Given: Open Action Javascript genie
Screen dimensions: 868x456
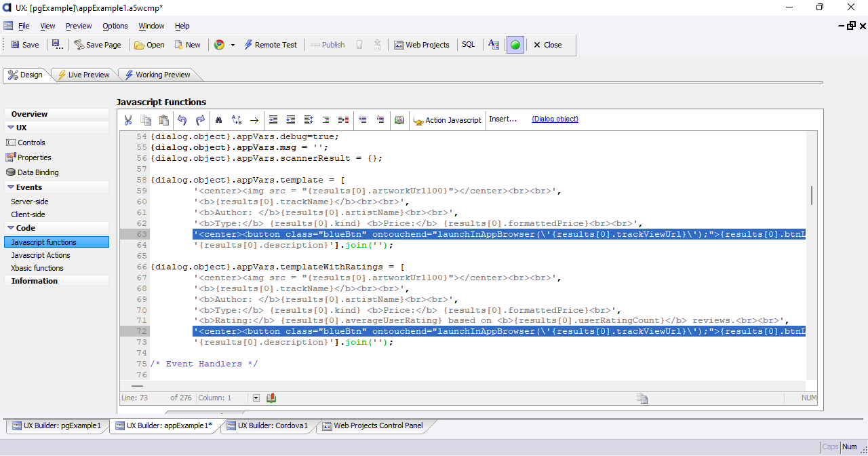Looking at the screenshot, I should pos(448,119).
